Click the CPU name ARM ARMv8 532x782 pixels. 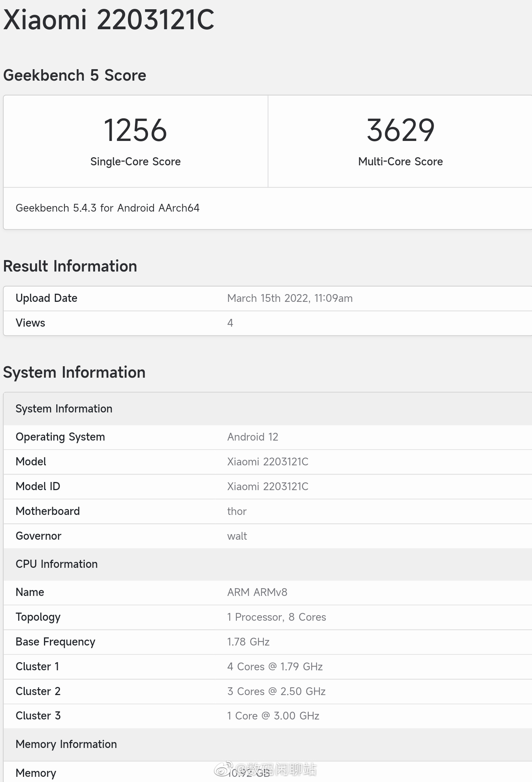tap(257, 592)
